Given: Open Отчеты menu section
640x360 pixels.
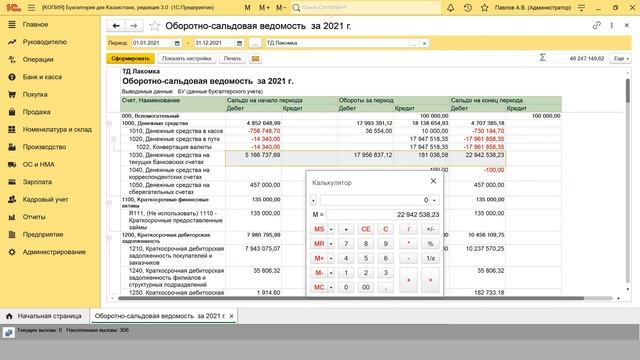Looking at the screenshot, I should point(34,217).
